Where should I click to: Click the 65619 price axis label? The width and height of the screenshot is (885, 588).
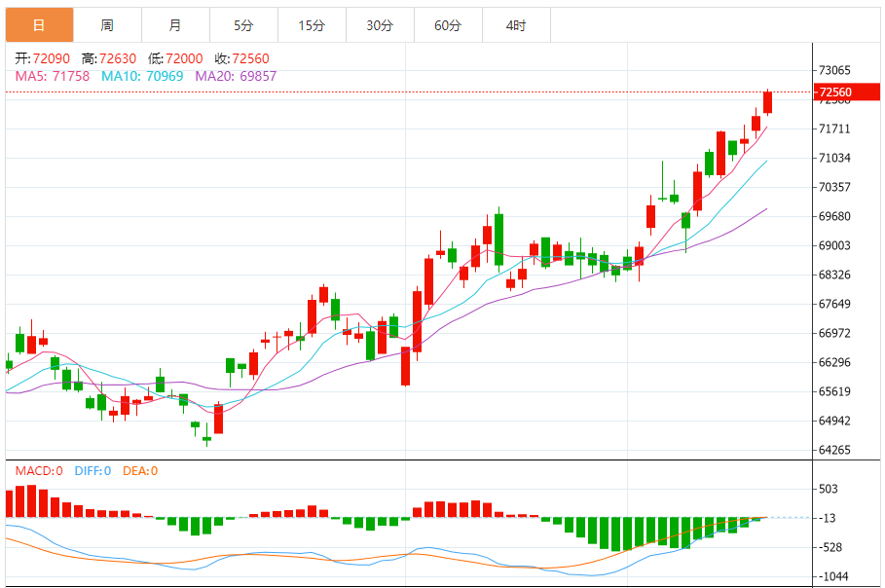[x=834, y=391]
